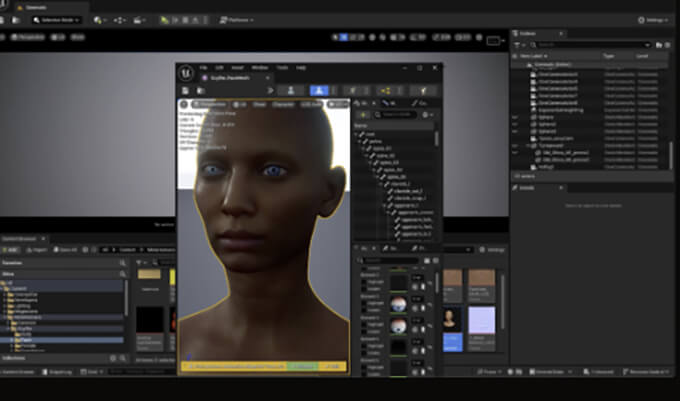Image resolution: width=680 pixels, height=401 pixels.
Task: Toggle visibility eye icon in Outliner row
Action: coord(516,117)
